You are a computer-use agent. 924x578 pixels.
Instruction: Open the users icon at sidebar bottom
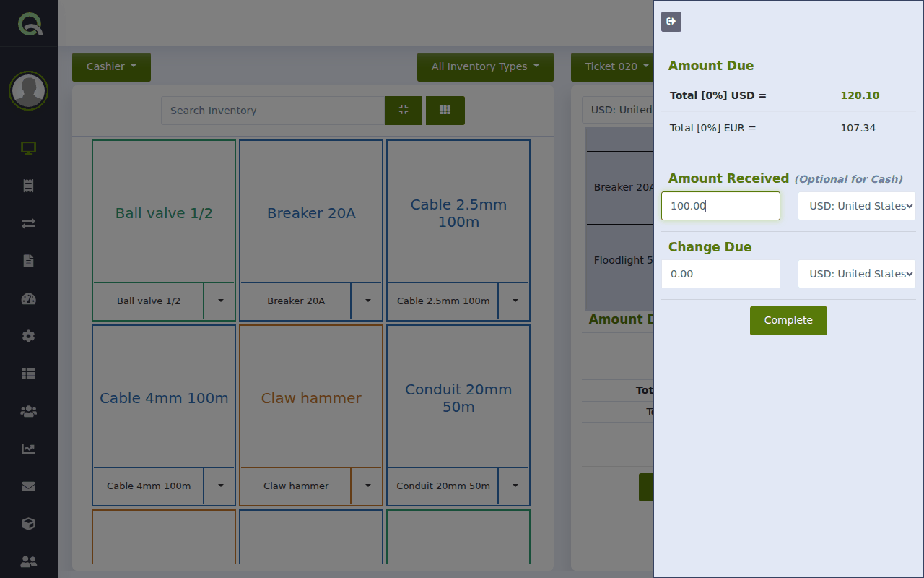[x=29, y=561]
